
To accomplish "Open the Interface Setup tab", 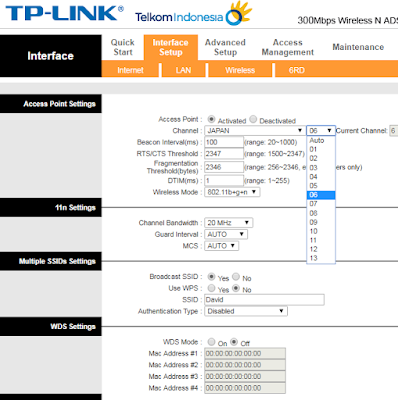I will tap(171, 47).
